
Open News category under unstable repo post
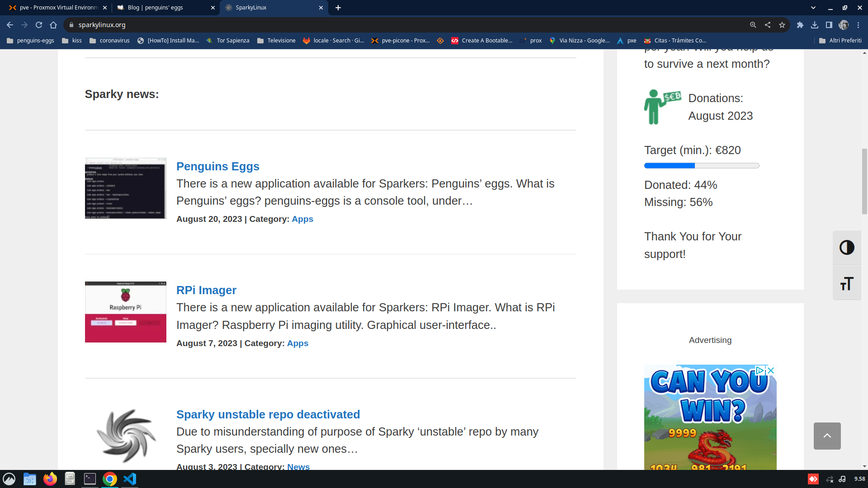[298, 466]
